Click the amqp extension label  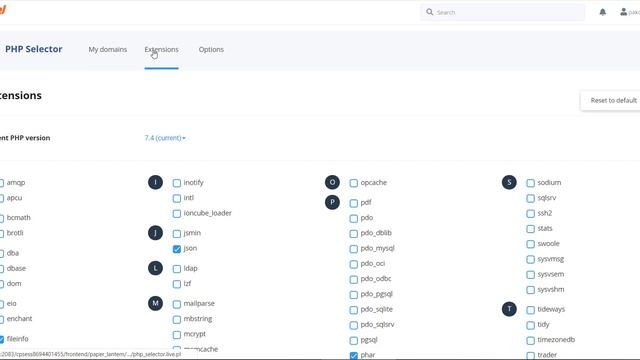pos(16,183)
